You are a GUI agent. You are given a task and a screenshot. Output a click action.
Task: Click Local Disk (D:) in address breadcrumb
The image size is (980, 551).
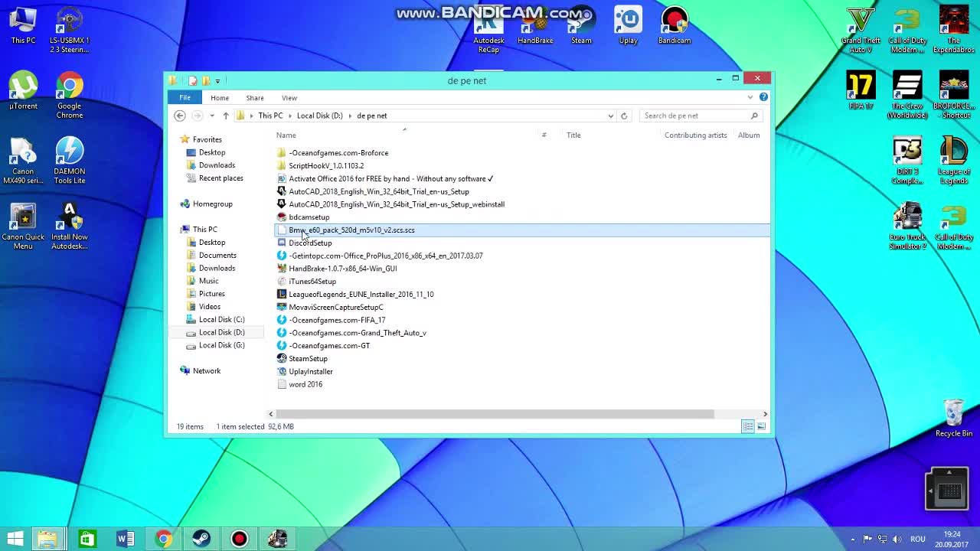(x=319, y=116)
